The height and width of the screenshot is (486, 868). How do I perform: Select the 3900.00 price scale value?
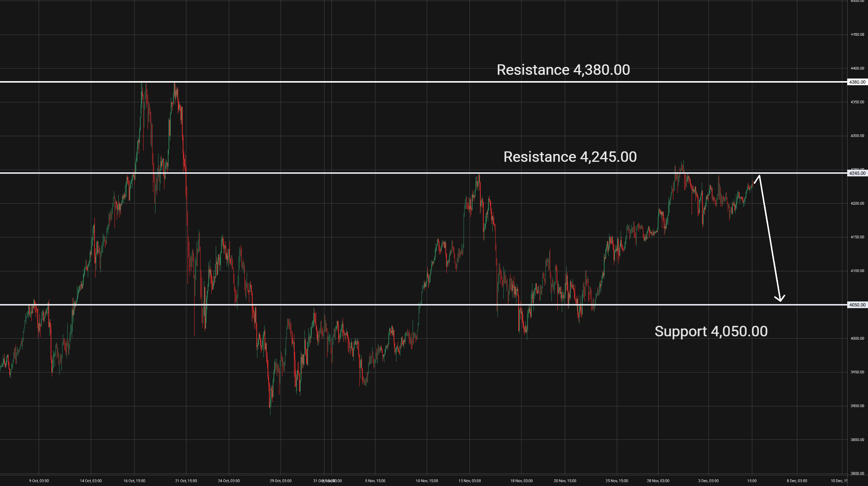point(857,406)
